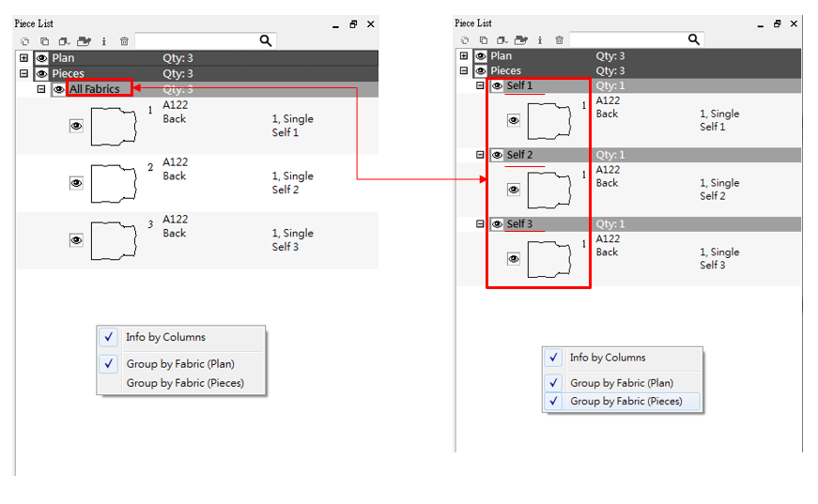This screenshot has width=818, height=504.
Task: Click the trash icon in right Piece List toolbar
Action: 560,39
